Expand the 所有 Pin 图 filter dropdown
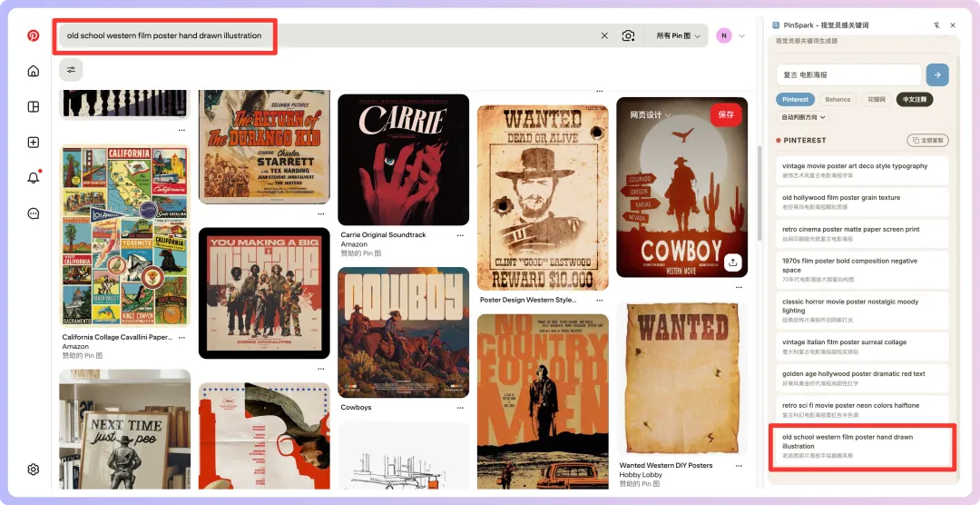The height and width of the screenshot is (505, 980). coord(677,35)
